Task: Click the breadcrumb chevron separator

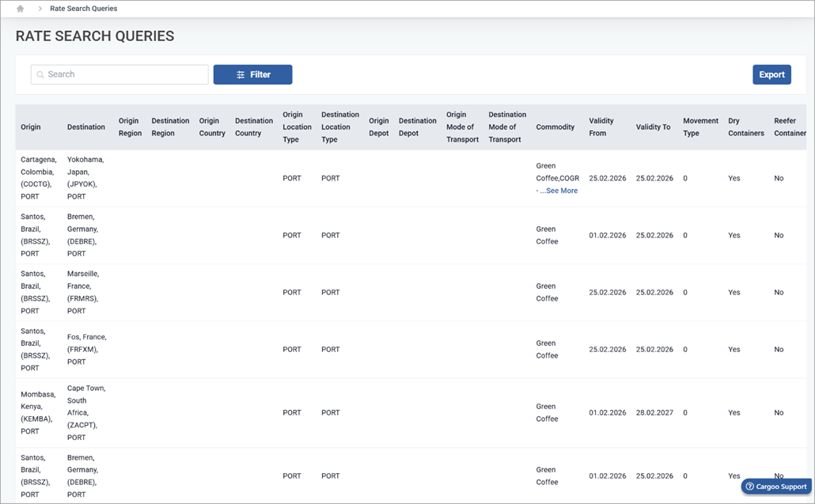Action: tap(40, 9)
